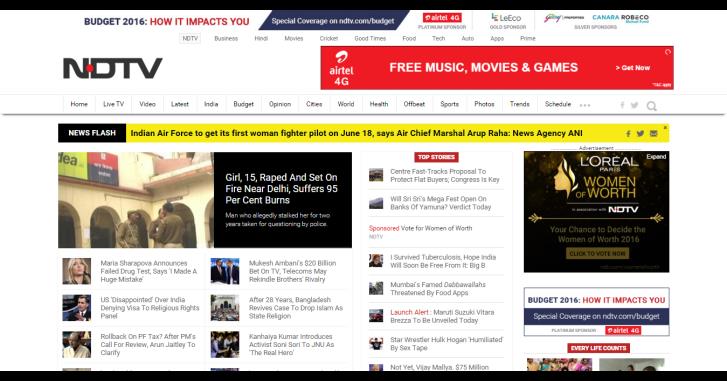727x381 pixels.
Task: Click the Top Stories label
Action: [x=436, y=157]
